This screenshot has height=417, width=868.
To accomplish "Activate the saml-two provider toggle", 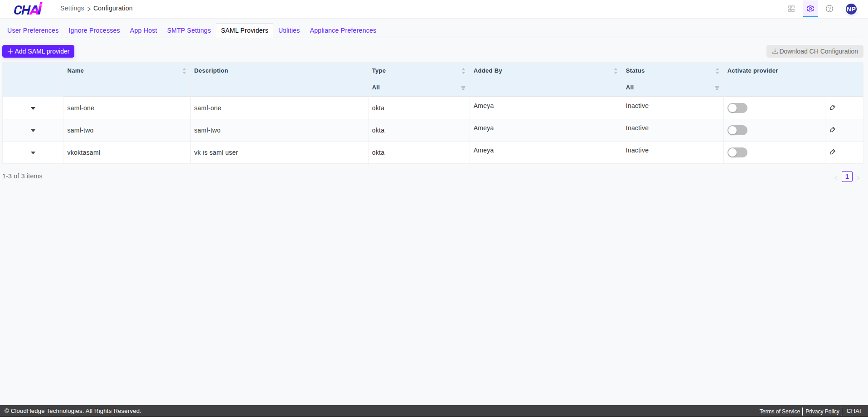I will point(737,130).
